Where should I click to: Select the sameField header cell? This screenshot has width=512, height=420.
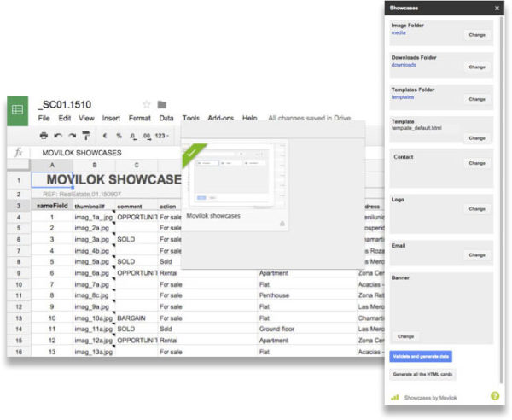pyautogui.click(x=52, y=206)
